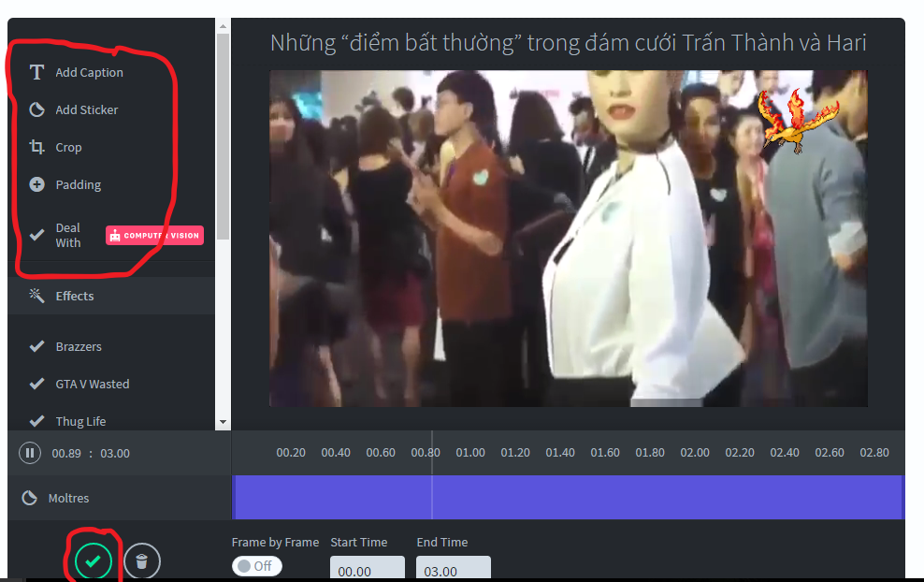924x582 pixels.
Task: Open the Add Sticker option
Action: [87, 109]
